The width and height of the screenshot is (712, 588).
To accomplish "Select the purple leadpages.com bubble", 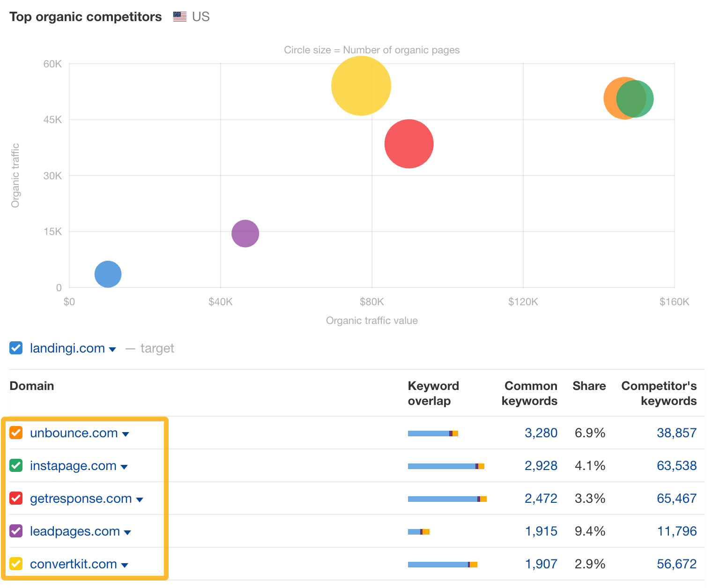I will 245,233.
